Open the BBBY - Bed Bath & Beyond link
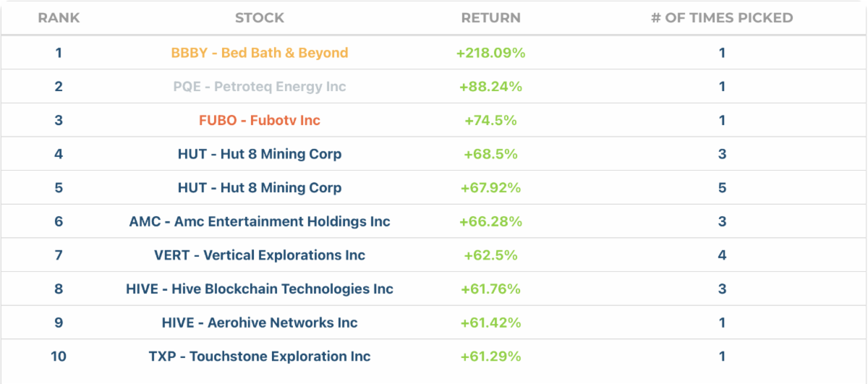Viewport: 868px width, 384px height. click(260, 53)
